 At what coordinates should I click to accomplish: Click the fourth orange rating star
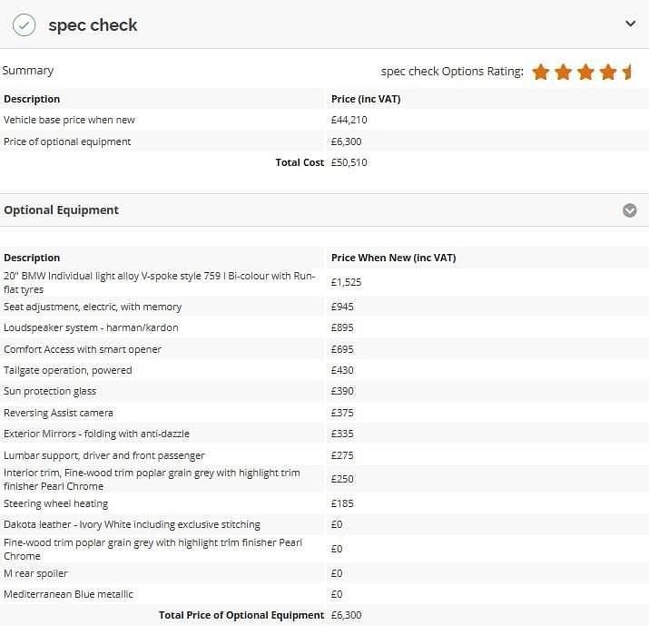tap(608, 72)
